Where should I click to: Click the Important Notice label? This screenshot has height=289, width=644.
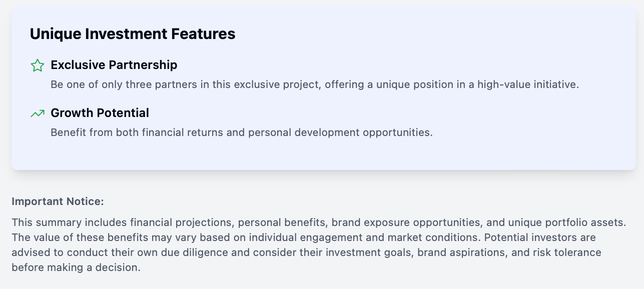pos(58,201)
